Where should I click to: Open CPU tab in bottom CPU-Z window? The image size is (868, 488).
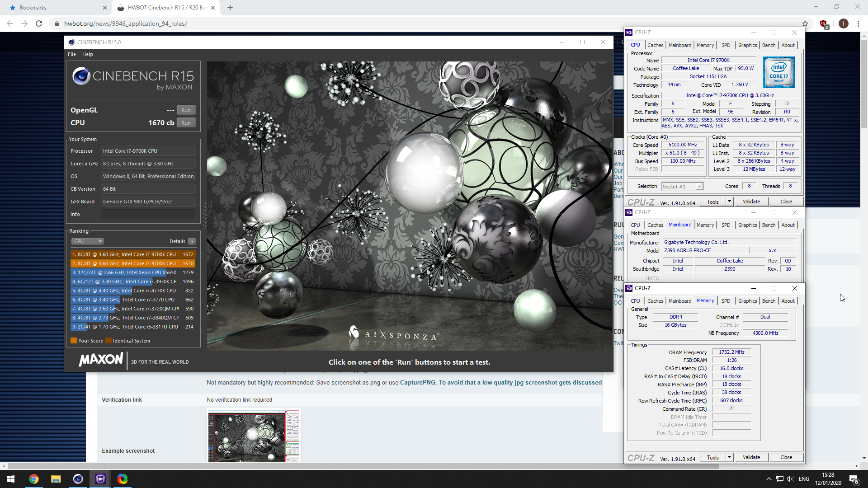click(x=635, y=301)
